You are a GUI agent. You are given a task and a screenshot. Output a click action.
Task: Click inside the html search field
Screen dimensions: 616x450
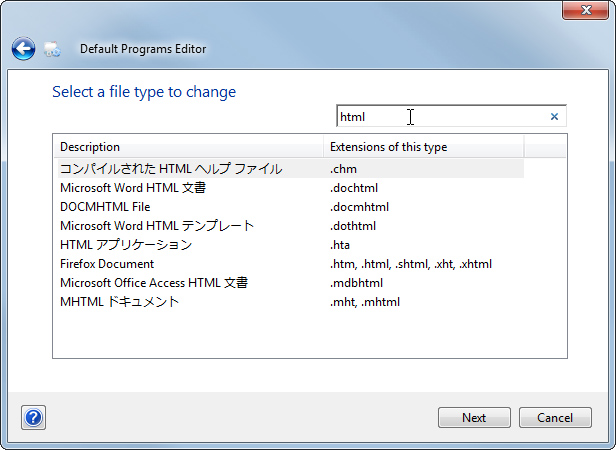pos(440,117)
